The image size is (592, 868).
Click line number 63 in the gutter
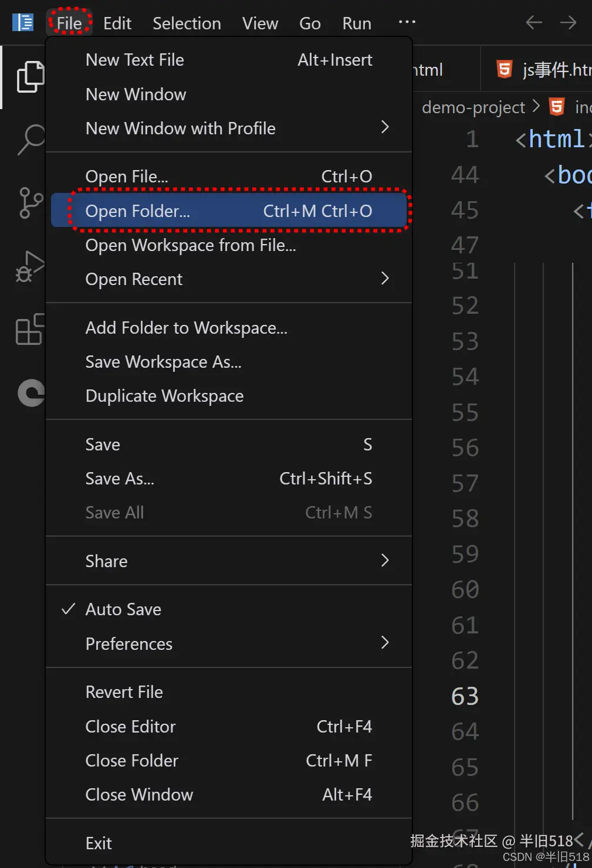click(x=465, y=696)
